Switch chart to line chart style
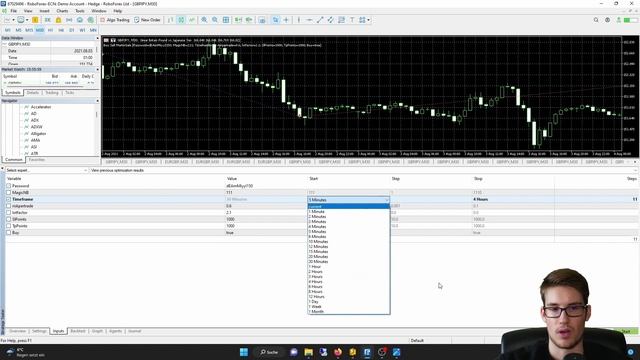 pos(191,20)
